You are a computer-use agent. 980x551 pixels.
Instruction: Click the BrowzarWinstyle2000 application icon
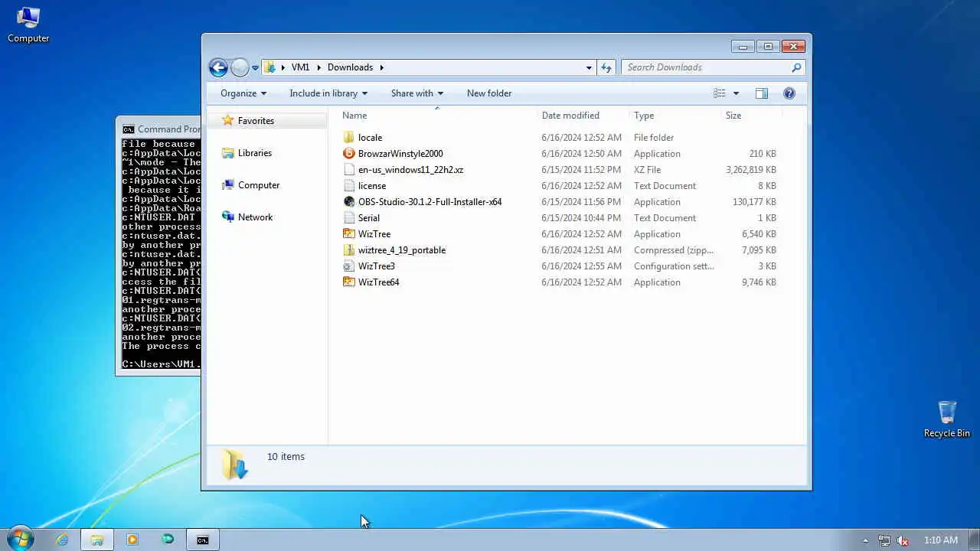pos(349,154)
